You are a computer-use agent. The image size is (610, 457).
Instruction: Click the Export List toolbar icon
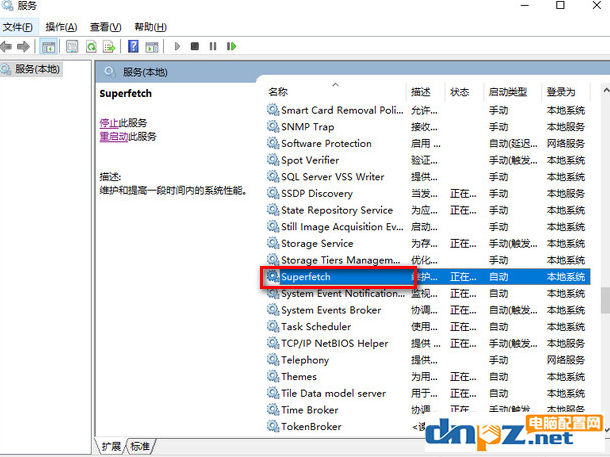pyautogui.click(x=109, y=47)
